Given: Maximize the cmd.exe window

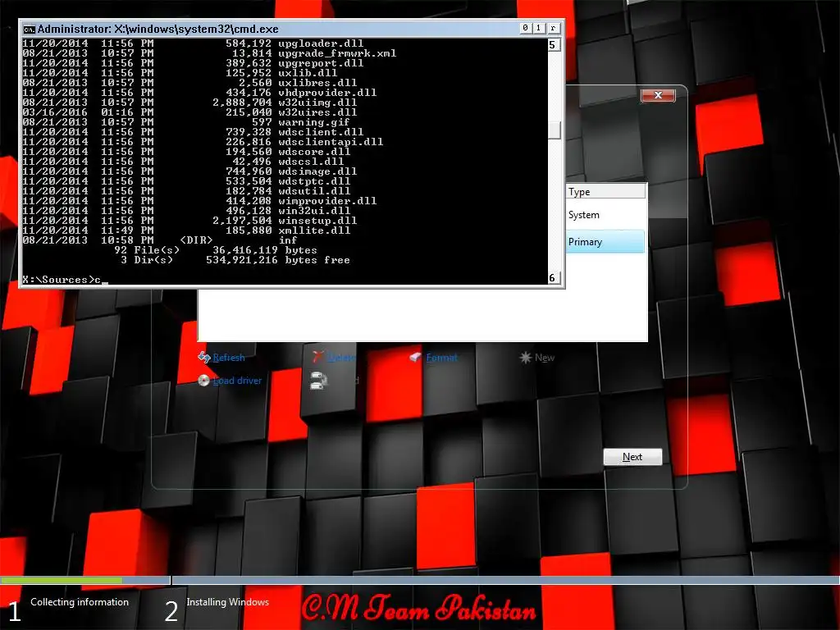Looking at the screenshot, I should (539, 28).
